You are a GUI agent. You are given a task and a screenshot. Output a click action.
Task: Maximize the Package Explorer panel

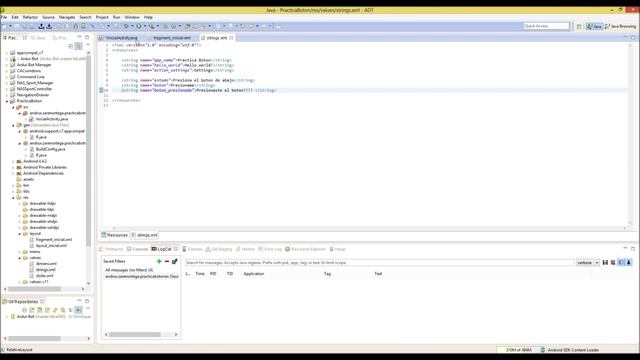pos(87,37)
